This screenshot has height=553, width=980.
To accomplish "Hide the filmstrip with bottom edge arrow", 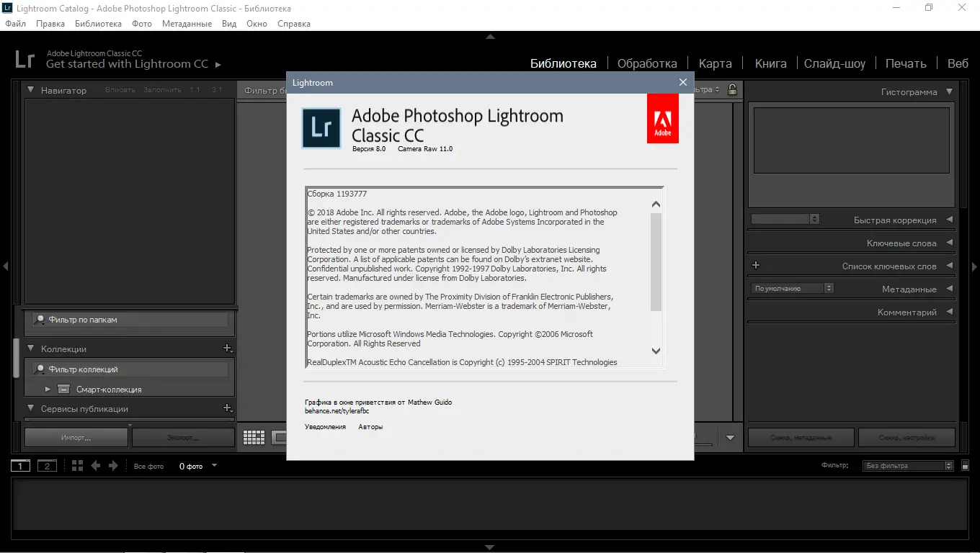I will pyautogui.click(x=490, y=547).
